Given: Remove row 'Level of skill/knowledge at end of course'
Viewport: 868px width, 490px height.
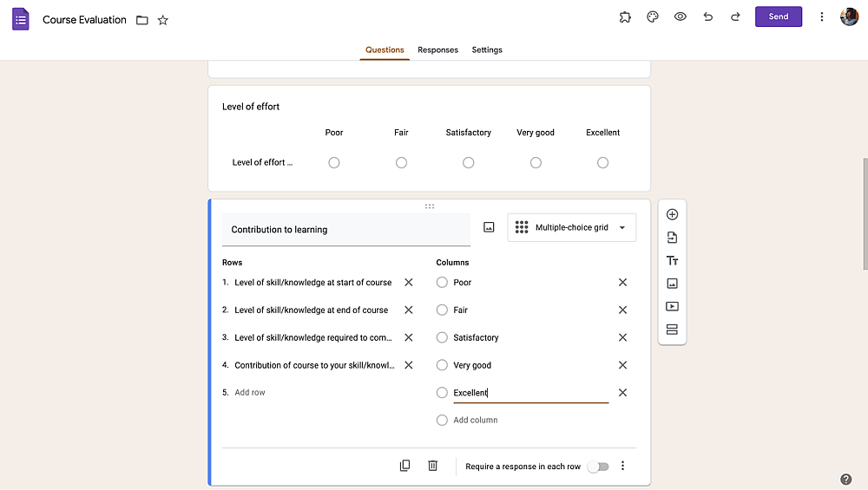Looking at the screenshot, I should pos(409,310).
